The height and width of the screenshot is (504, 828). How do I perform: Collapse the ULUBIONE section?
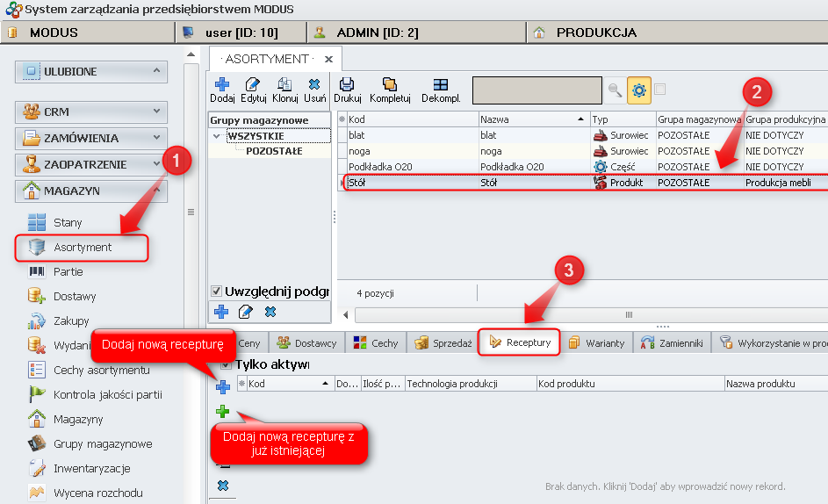coord(156,71)
